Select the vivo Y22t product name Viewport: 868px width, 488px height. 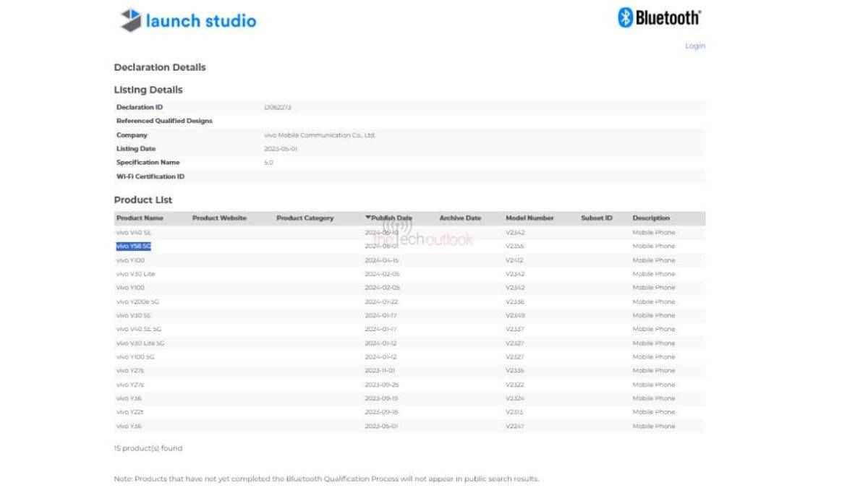[129, 412]
